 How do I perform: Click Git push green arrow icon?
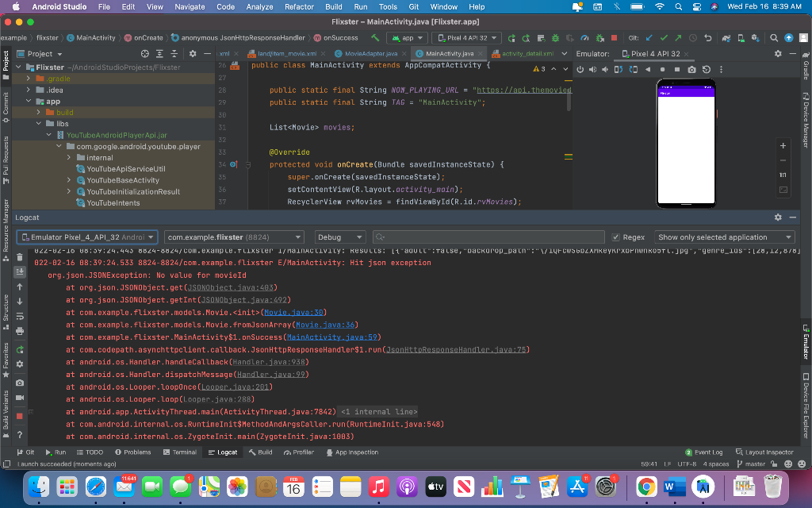click(678, 38)
